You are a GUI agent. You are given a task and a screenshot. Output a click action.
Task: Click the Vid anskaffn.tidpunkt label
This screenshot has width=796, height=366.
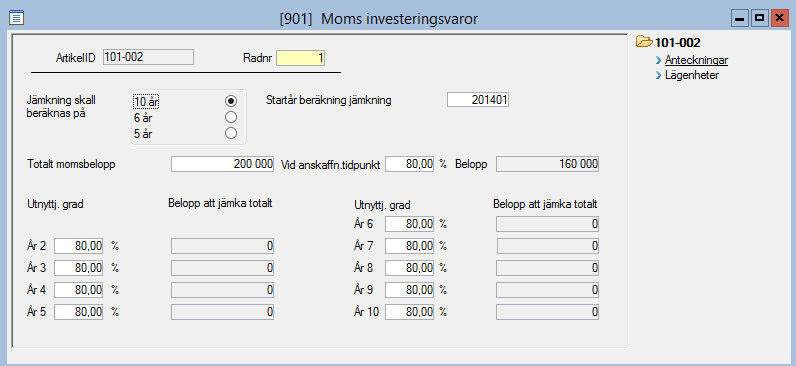pos(330,165)
